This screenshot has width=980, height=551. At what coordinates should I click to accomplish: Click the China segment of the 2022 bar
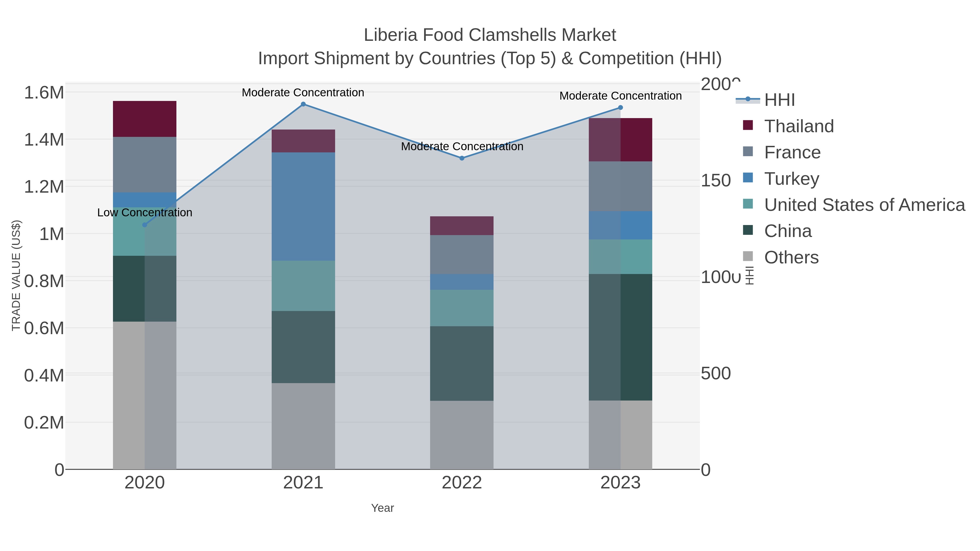[462, 364]
